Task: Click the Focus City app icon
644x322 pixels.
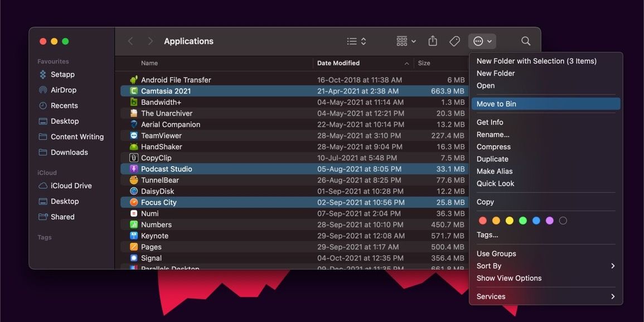Action: click(133, 202)
